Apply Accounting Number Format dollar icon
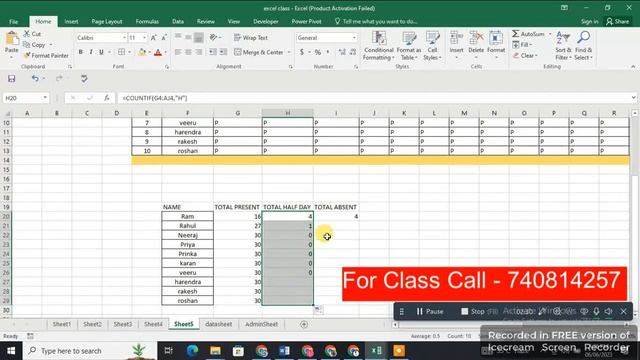640x360 pixels. (x=302, y=52)
